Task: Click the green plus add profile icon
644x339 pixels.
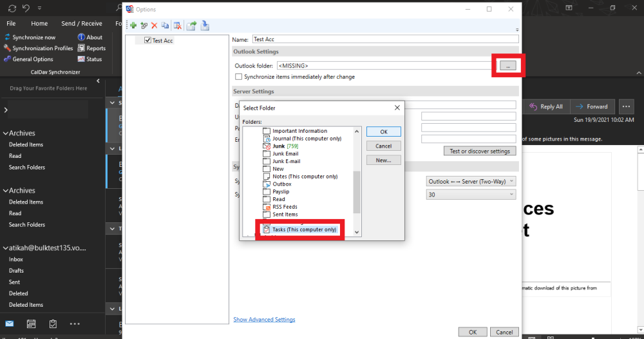Action: click(x=133, y=25)
